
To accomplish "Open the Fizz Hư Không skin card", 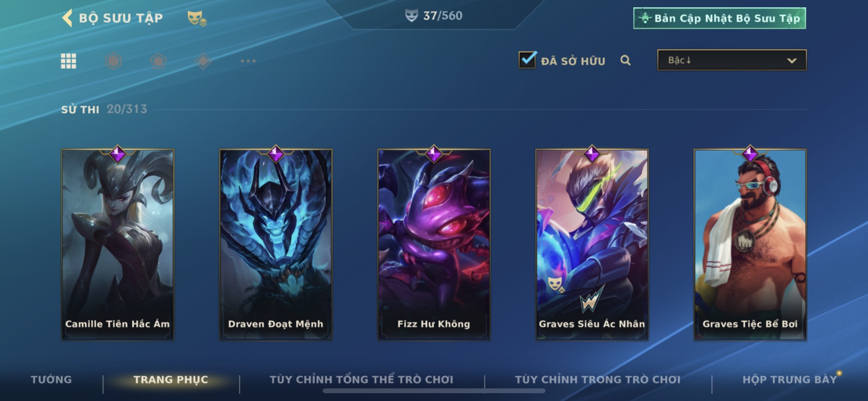I will point(434,244).
